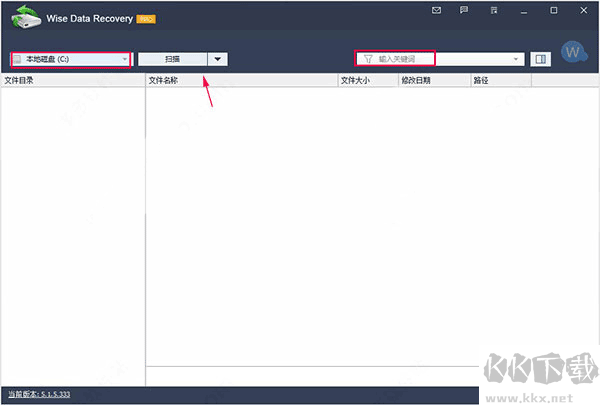Maximize the Wise Data Recovery window

click(x=554, y=10)
